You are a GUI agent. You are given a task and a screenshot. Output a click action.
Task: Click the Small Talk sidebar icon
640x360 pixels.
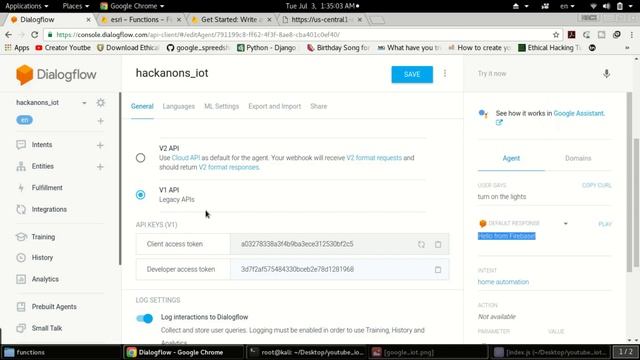[x=21, y=328]
